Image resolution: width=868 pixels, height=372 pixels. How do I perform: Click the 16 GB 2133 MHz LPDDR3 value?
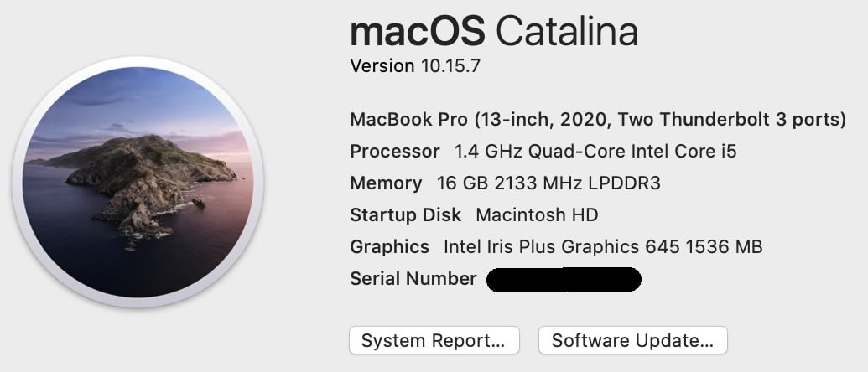pyautogui.click(x=548, y=183)
